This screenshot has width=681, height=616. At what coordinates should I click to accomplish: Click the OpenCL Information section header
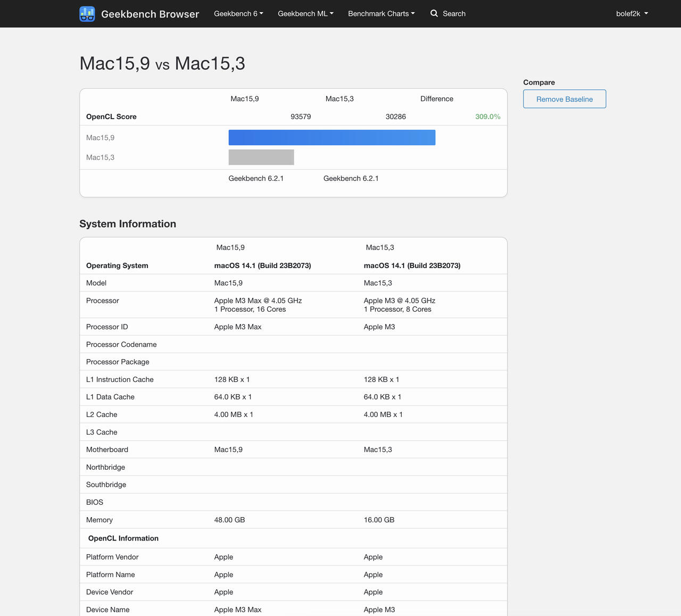(x=123, y=538)
